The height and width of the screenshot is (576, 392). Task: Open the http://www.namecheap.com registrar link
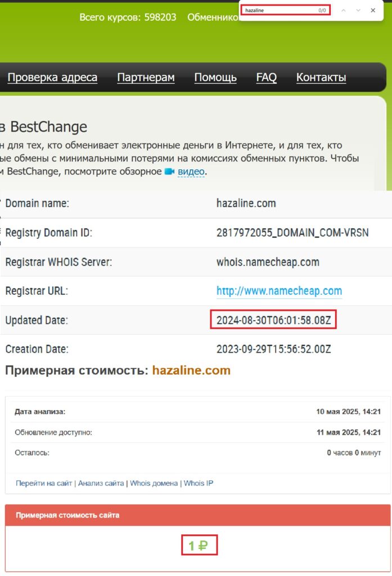coord(279,291)
